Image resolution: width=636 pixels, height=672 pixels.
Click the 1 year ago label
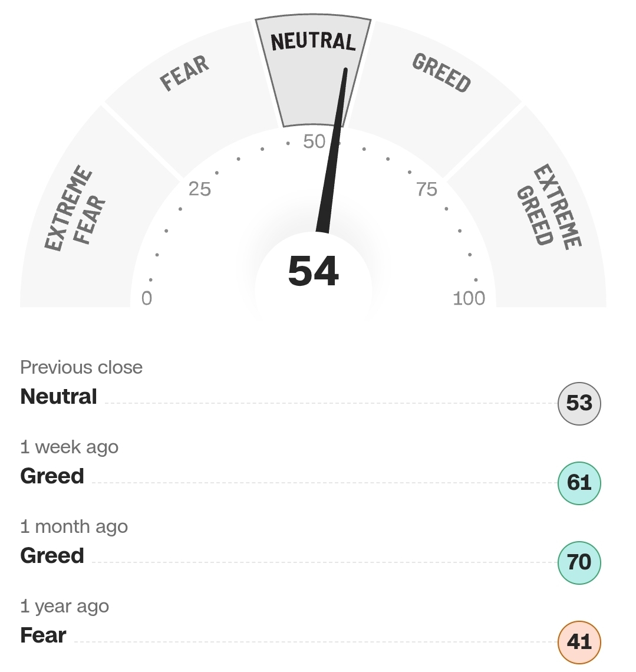[65, 607]
